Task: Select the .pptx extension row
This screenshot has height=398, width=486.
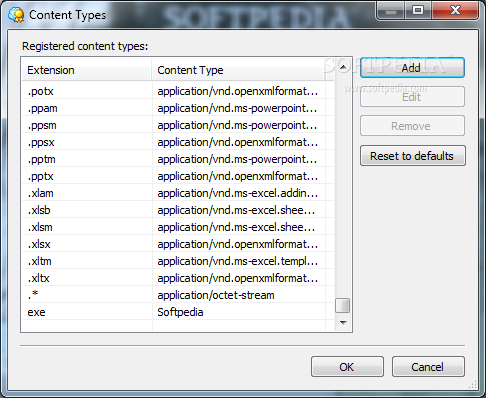Action: pos(178,176)
